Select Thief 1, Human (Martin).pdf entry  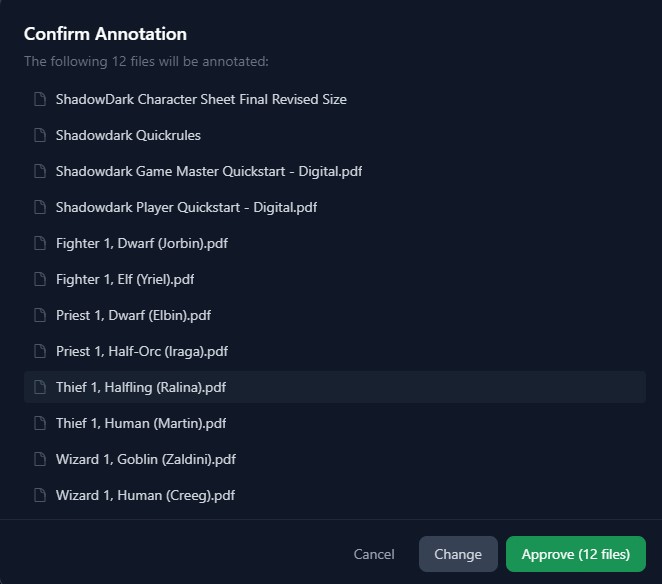(x=141, y=423)
